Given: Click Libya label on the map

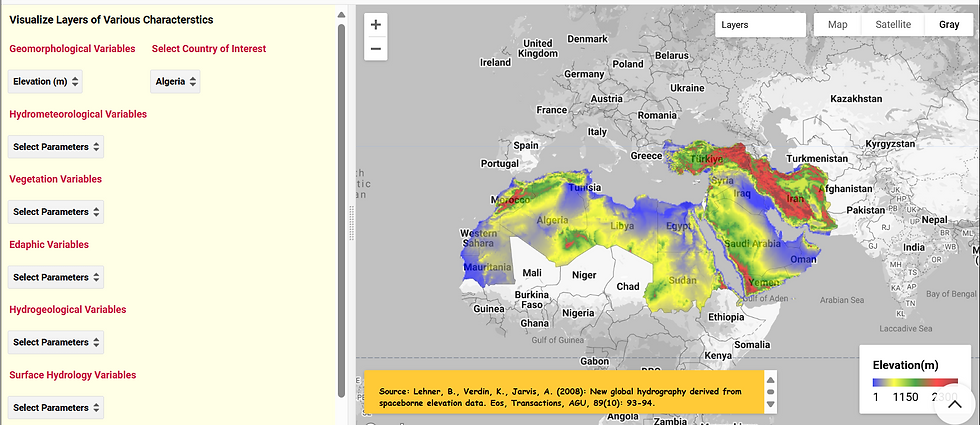Looking at the screenshot, I should coord(622,226).
